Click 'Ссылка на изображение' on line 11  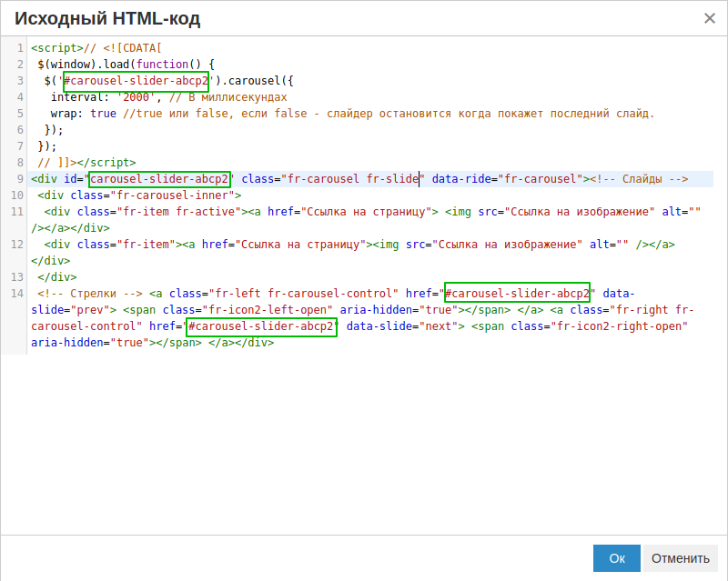coord(580,212)
